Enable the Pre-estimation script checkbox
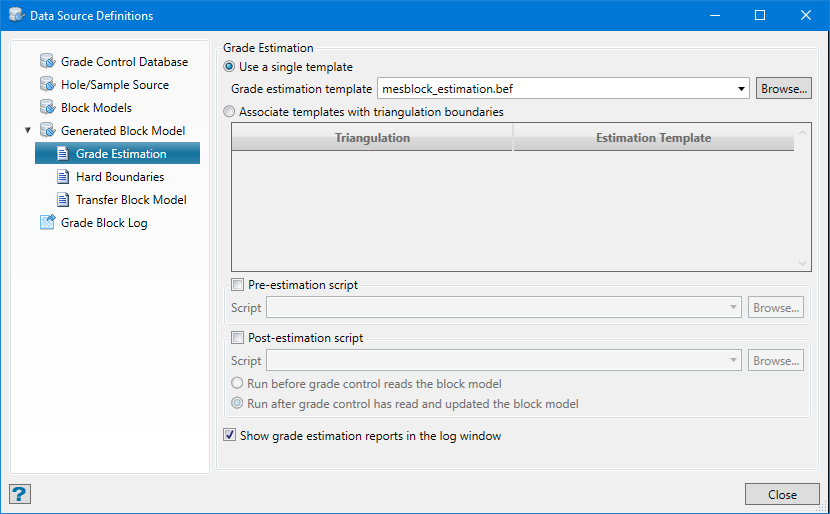Viewport: 830px width, 514px height. click(238, 285)
